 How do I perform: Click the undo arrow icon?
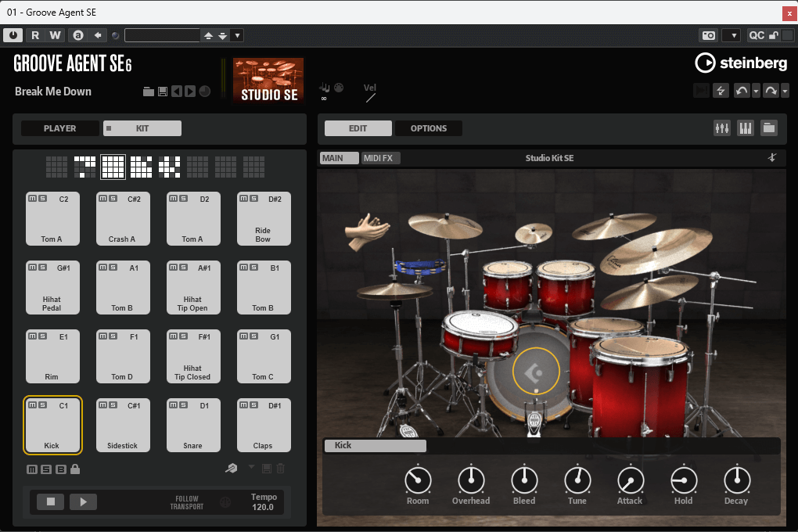[x=741, y=92]
